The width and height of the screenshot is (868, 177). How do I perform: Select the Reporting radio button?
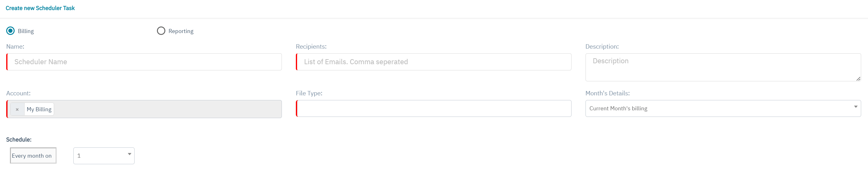[x=161, y=31]
